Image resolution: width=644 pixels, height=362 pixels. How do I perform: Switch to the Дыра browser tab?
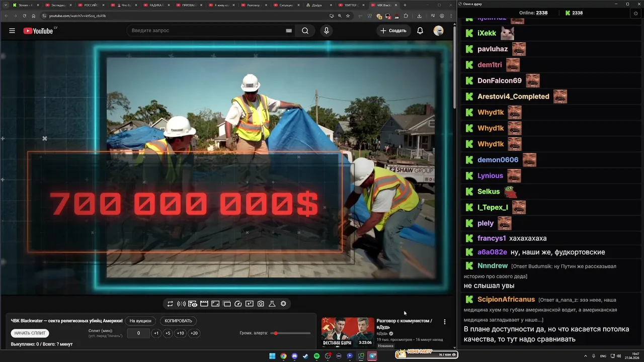(319, 5)
